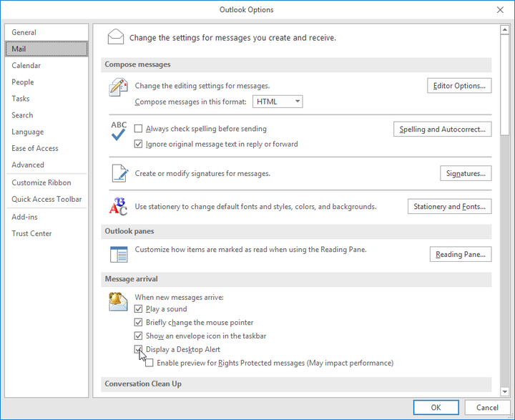Open the People options category
This screenshot has height=420, width=515.
46,82
